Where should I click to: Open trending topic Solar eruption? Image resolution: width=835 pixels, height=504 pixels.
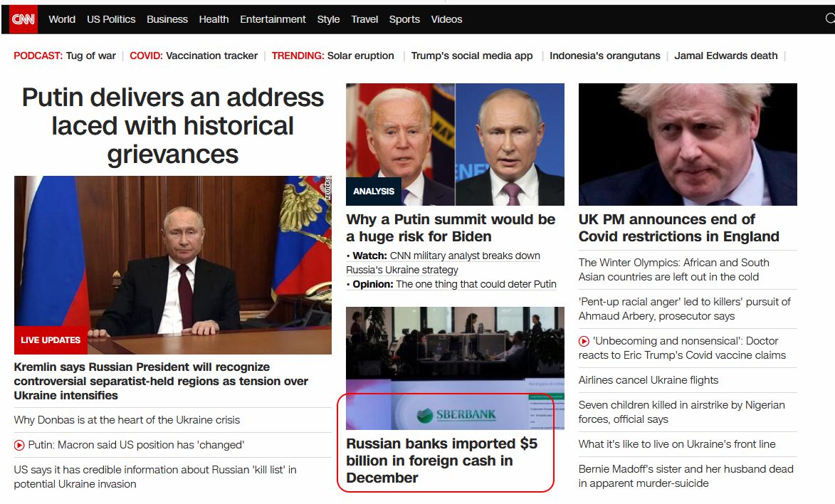[360, 56]
